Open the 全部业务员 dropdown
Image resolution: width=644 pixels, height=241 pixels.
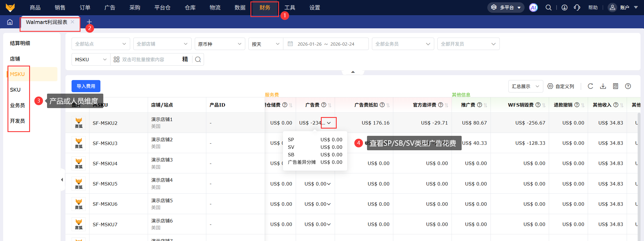(403, 44)
